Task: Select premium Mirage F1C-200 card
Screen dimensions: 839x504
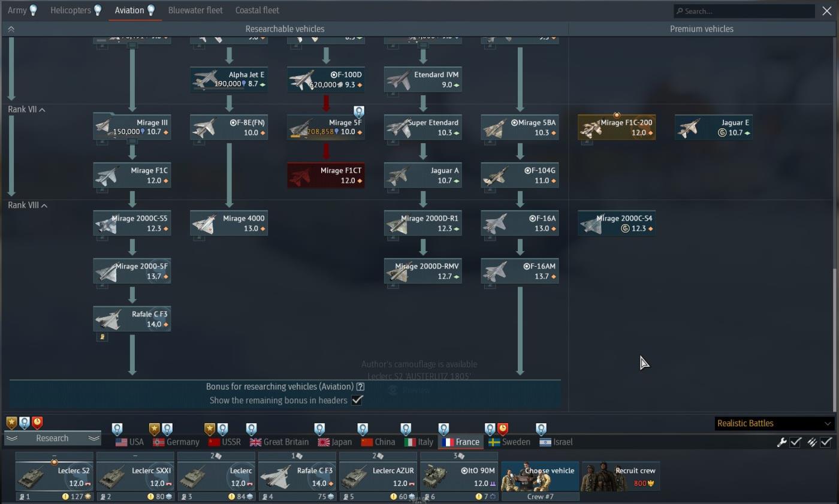Action: (x=617, y=127)
